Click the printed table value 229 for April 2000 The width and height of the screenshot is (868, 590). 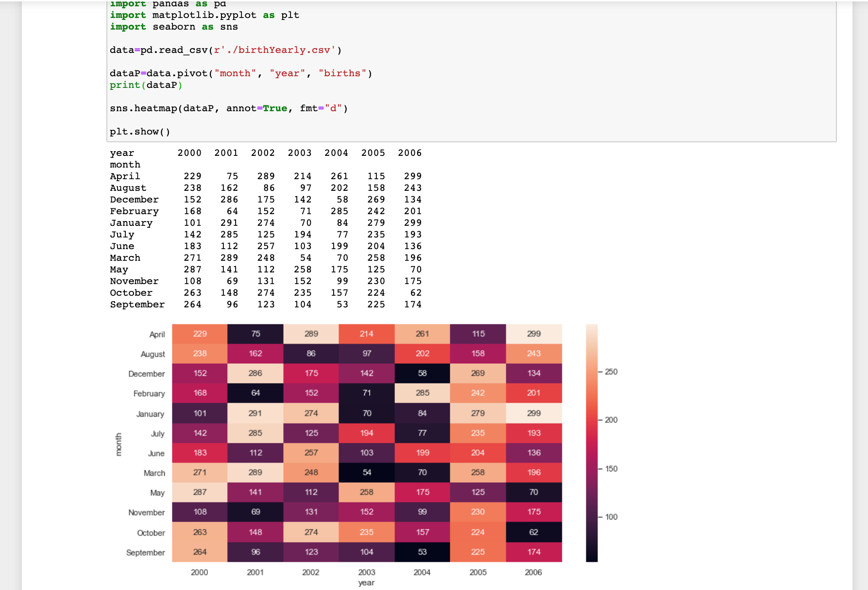click(193, 176)
